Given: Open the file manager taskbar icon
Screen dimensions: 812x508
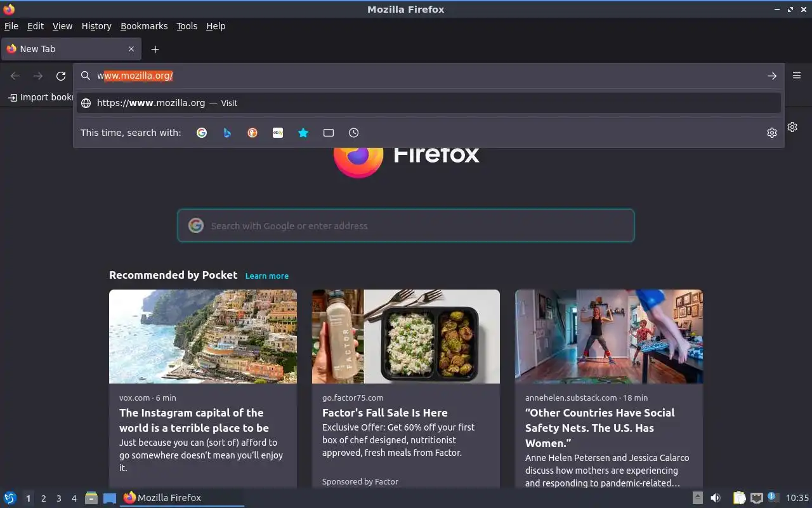Looking at the screenshot, I should tap(91, 498).
